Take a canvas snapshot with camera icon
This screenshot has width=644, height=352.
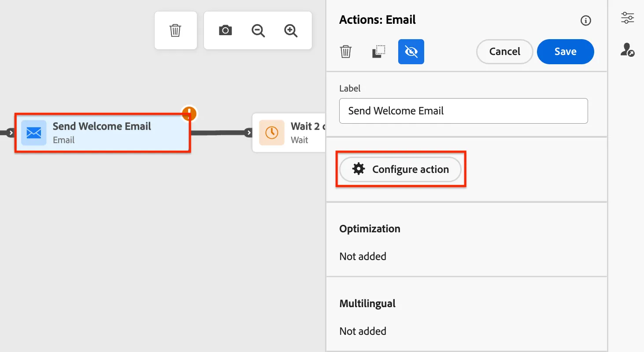click(x=226, y=30)
